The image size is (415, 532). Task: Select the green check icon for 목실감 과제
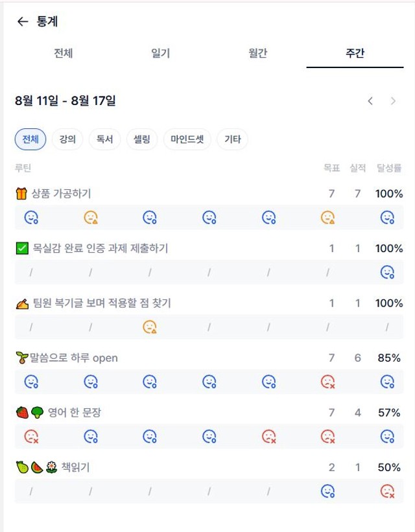tap(22, 248)
